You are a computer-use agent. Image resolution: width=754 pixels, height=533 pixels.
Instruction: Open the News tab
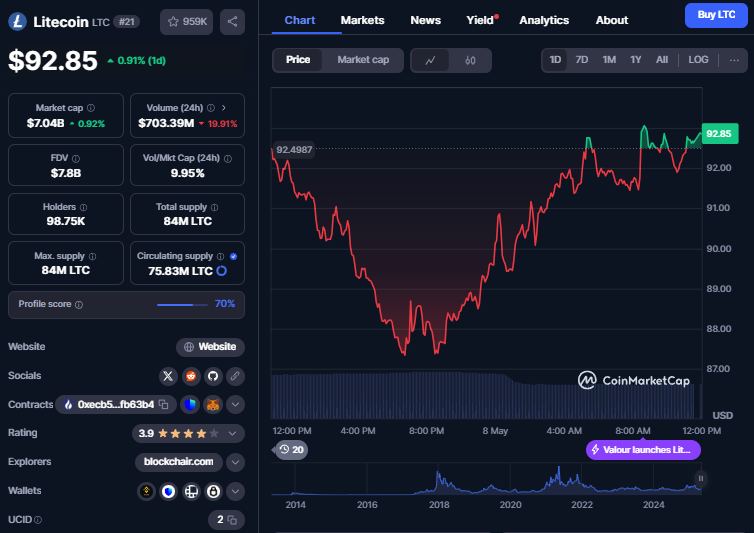pos(426,20)
